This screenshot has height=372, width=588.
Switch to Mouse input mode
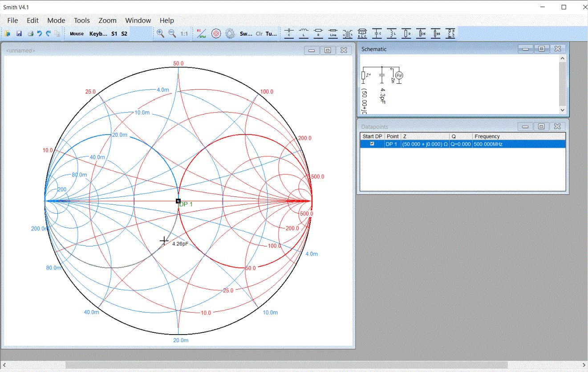click(77, 33)
